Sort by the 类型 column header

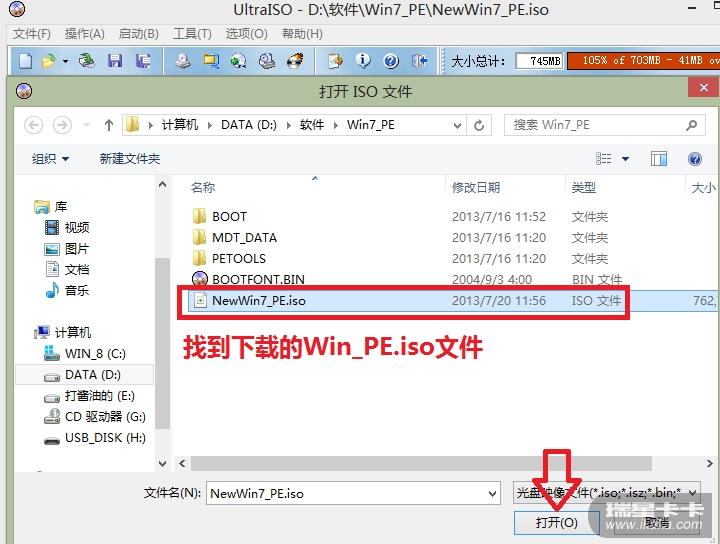(x=583, y=187)
